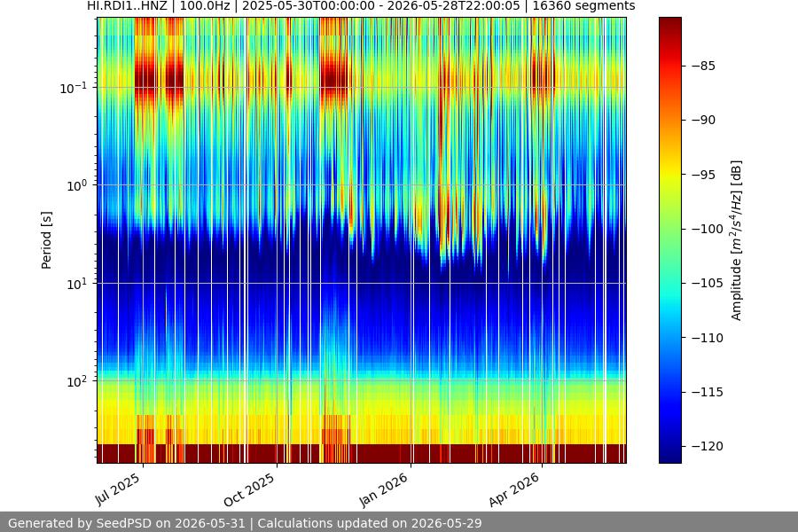
Task: Click the 10² y-axis tick label
Action: pyautogui.click(x=76, y=381)
